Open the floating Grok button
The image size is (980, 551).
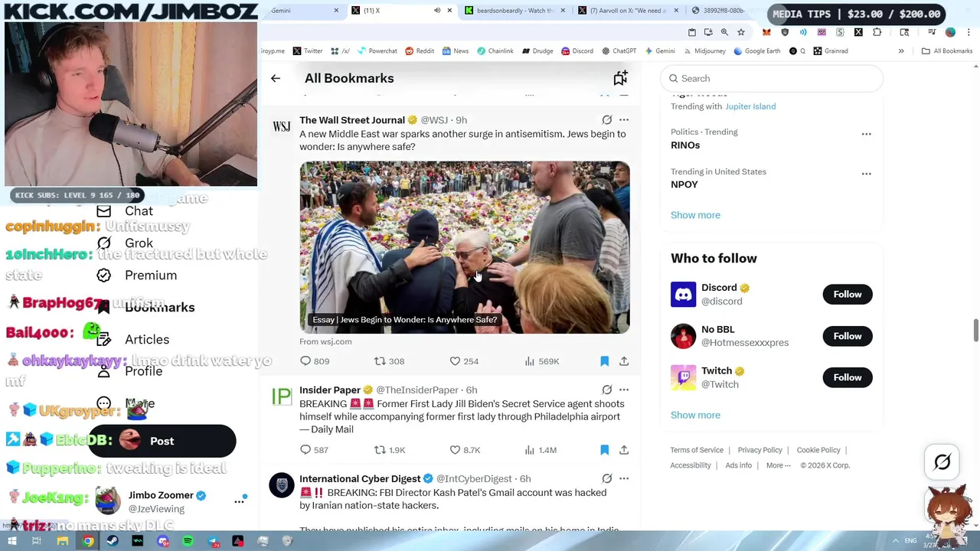pos(942,462)
